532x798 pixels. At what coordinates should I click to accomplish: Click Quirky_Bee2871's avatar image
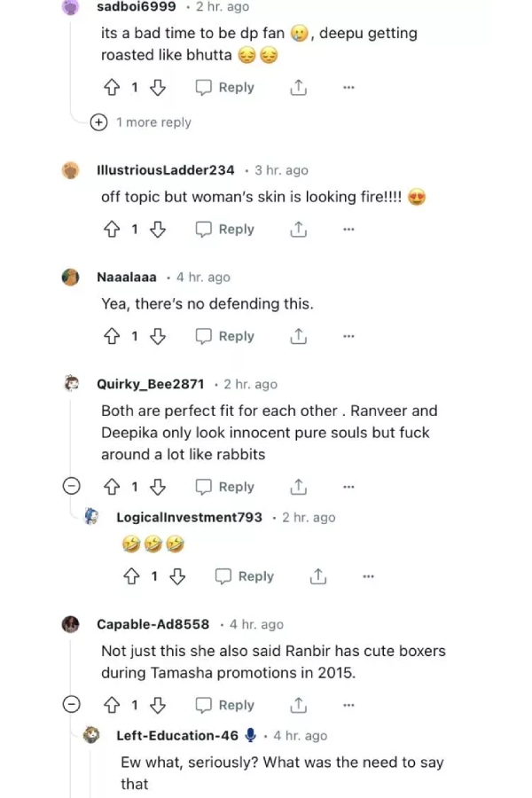[72, 385]
